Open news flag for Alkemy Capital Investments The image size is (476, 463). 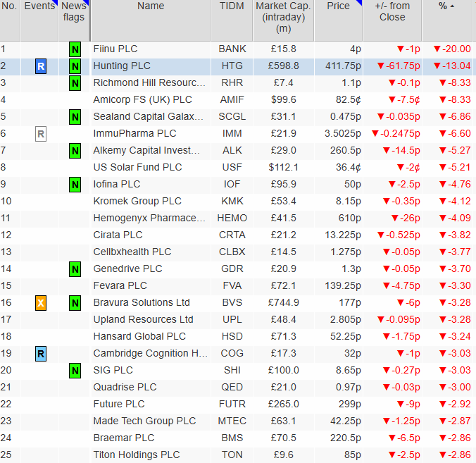click(75, 151)
